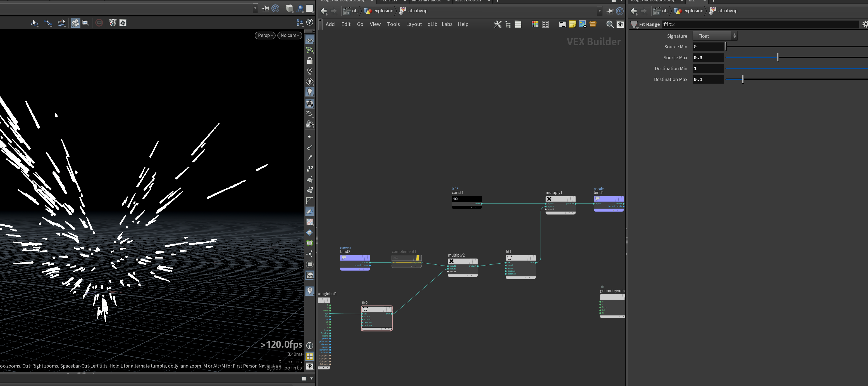Open the Layout menu
The width and height of the screenshot is (868, 386).
pyautogui.click(x=414, y=24)
